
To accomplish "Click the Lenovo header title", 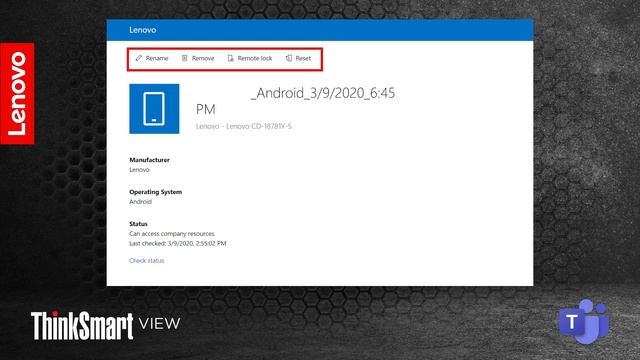I will pos(142,30).
